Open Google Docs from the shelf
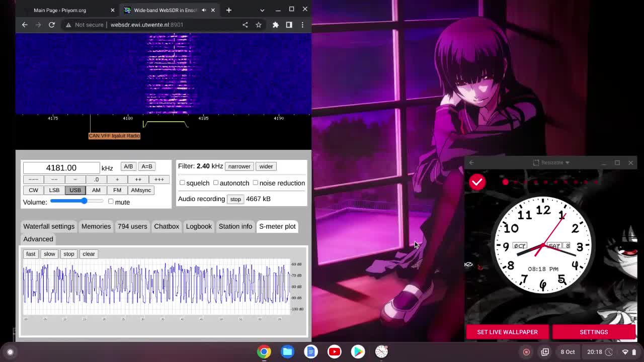This screenshot has width=644, height=362. [311, 352]
